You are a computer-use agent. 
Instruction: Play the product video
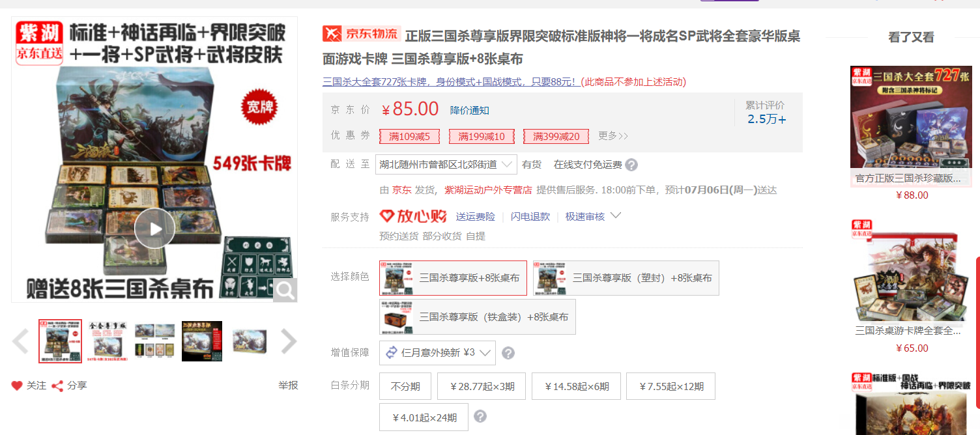(154, 228)
